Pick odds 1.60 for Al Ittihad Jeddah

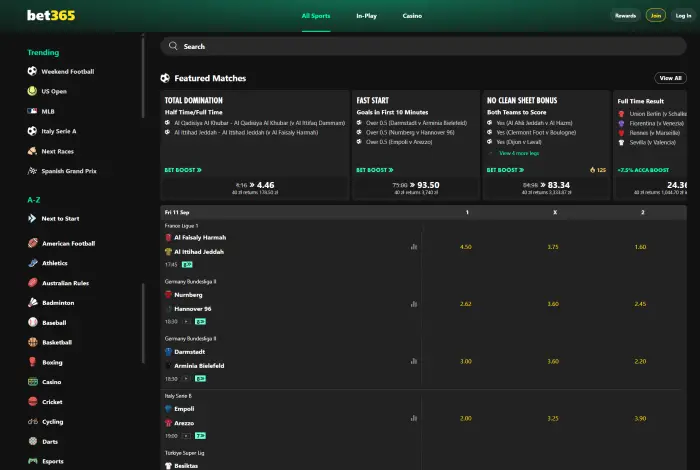pos(640,247)
